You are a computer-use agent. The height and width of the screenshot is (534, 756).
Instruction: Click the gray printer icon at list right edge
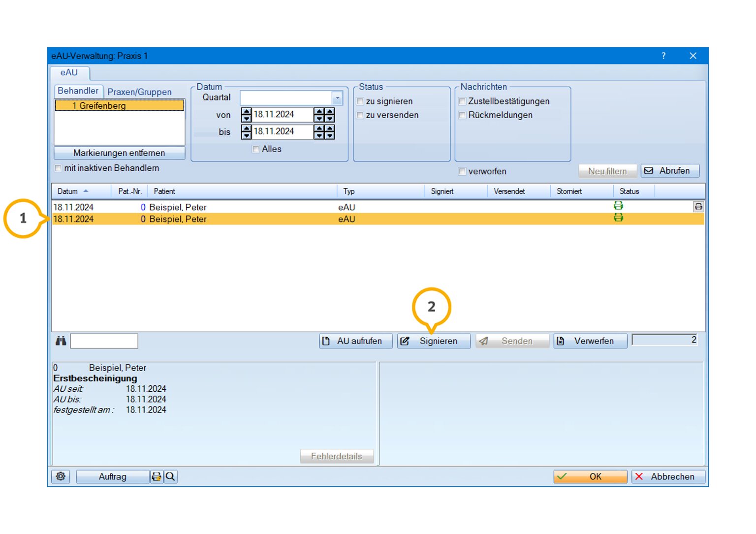point(698,207)
